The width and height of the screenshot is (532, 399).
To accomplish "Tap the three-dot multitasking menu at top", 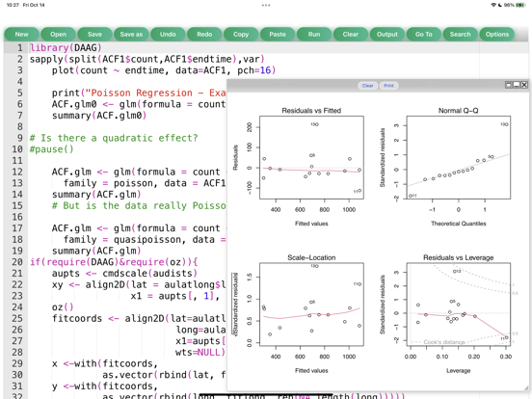I will point(266,5).
